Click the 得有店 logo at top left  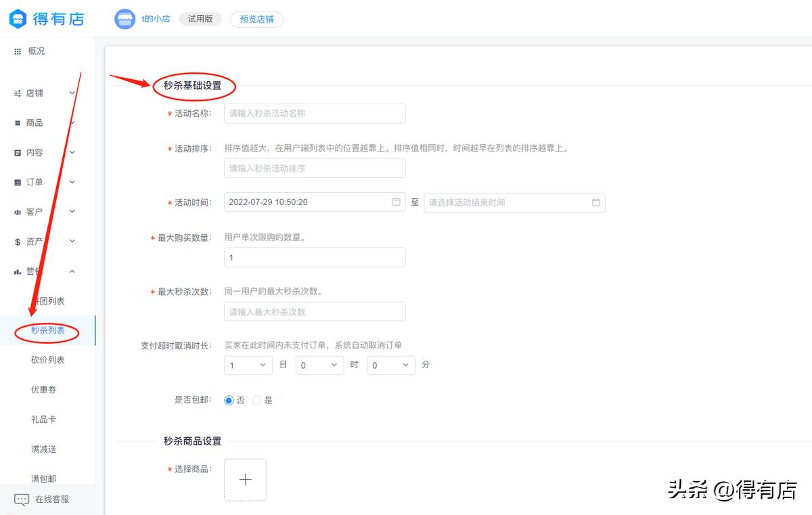coord(45,19)
